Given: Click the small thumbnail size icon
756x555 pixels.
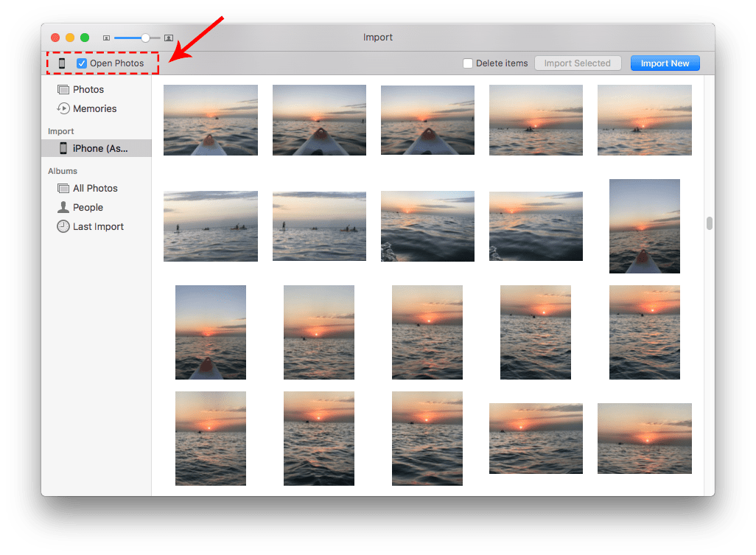Looking at the screenshot, I should click(x=107, y=38).
